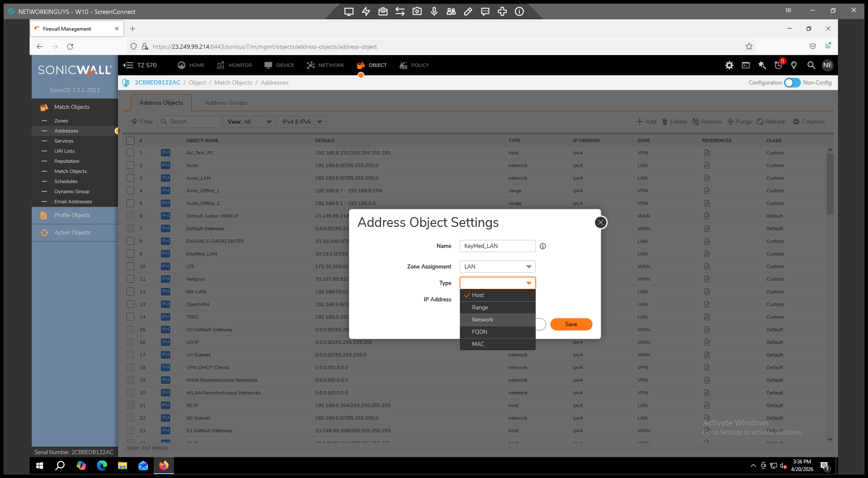
Task: Collapse sidebar using hamburger menu icon
Action: 128,65
